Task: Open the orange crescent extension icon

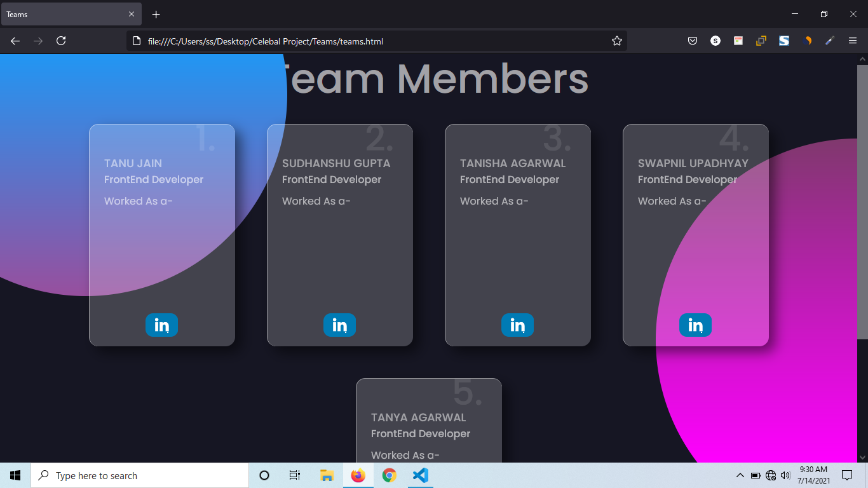Action: click(x=807, y=41)
